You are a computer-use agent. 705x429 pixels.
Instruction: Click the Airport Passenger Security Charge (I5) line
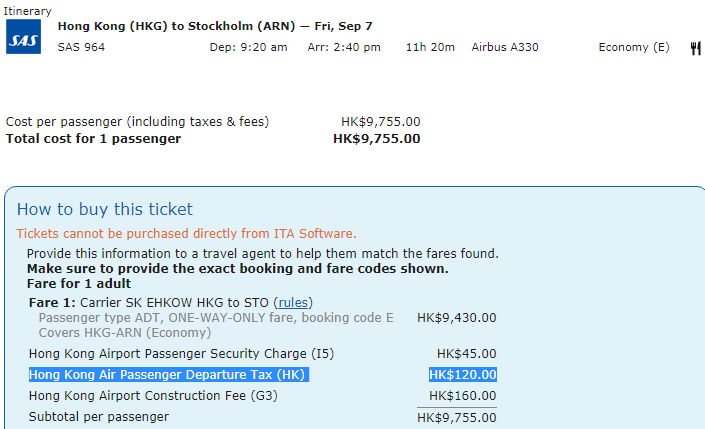coord(181,354)
